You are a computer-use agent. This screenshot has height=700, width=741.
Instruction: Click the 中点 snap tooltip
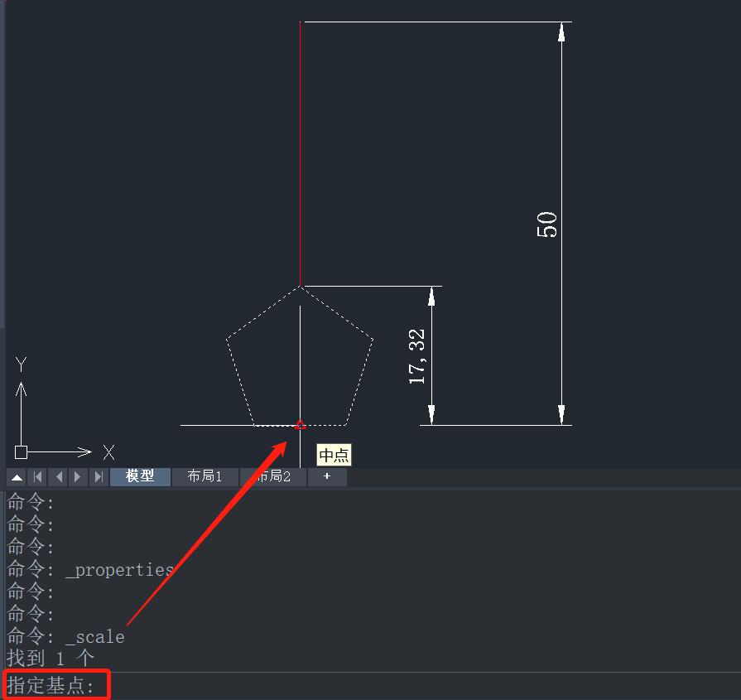(x=334, y=456)
